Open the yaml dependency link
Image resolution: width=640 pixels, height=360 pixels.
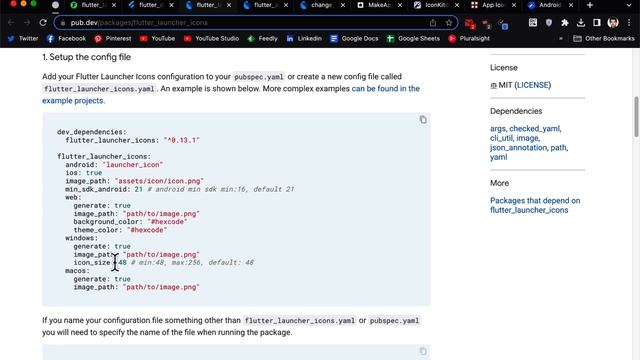pos(498,157)
